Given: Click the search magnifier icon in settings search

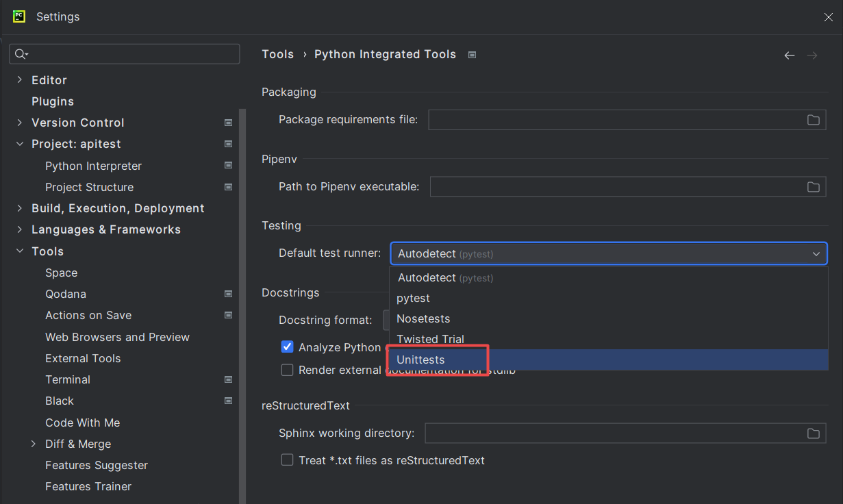Looking at the screenshot, I should click(21, 54).
